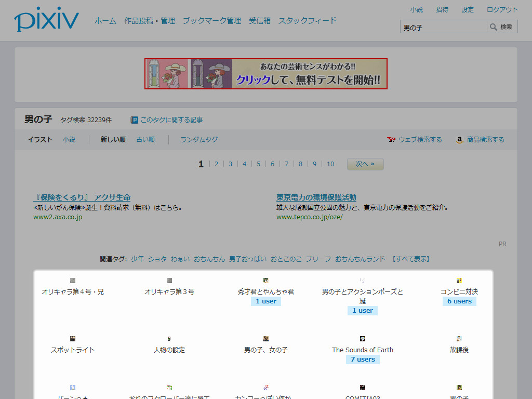This screenshot has width=532, height=399.
Task: Go to page 5 of results
Action: [258, 164]
